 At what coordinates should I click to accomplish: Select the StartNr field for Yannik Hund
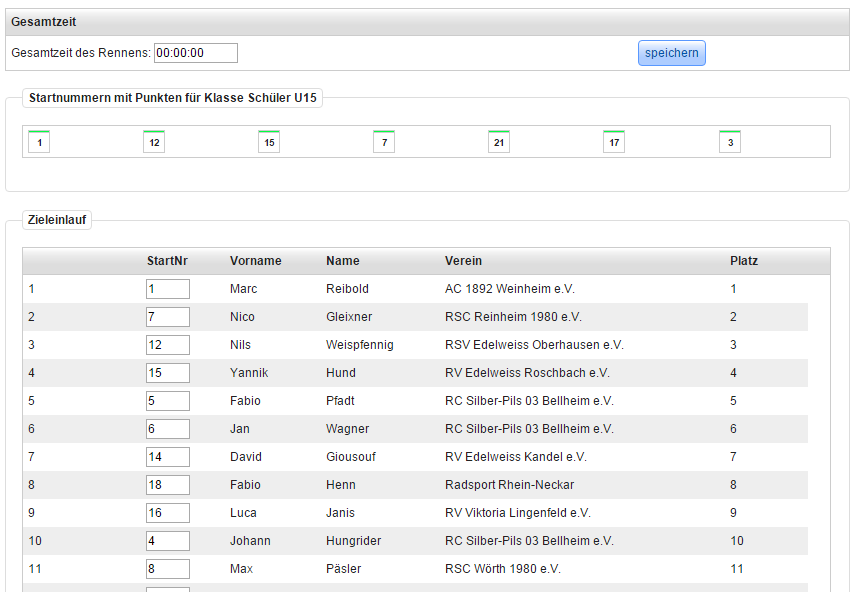[x=167, y=373]
